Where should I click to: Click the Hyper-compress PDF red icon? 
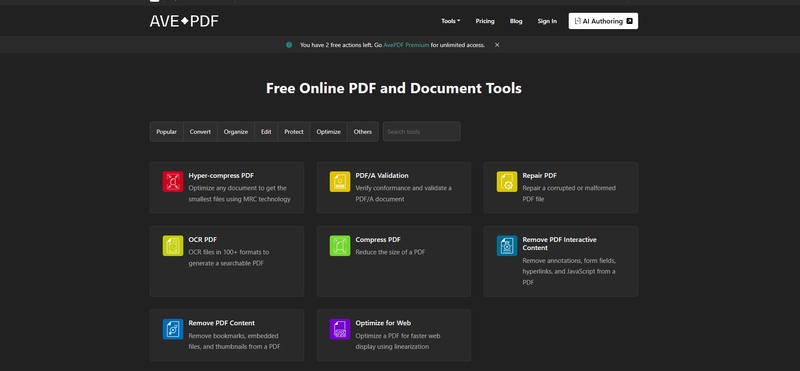coord(173,182)
